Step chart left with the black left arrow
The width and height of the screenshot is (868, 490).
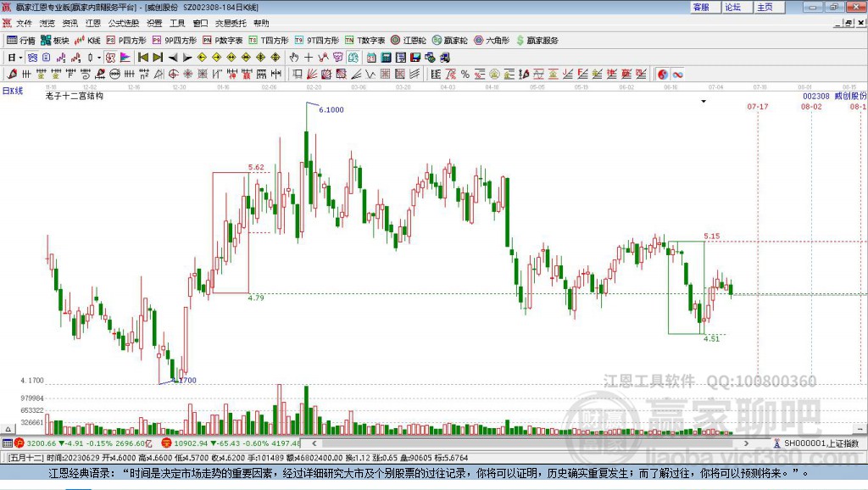point(173,58)
